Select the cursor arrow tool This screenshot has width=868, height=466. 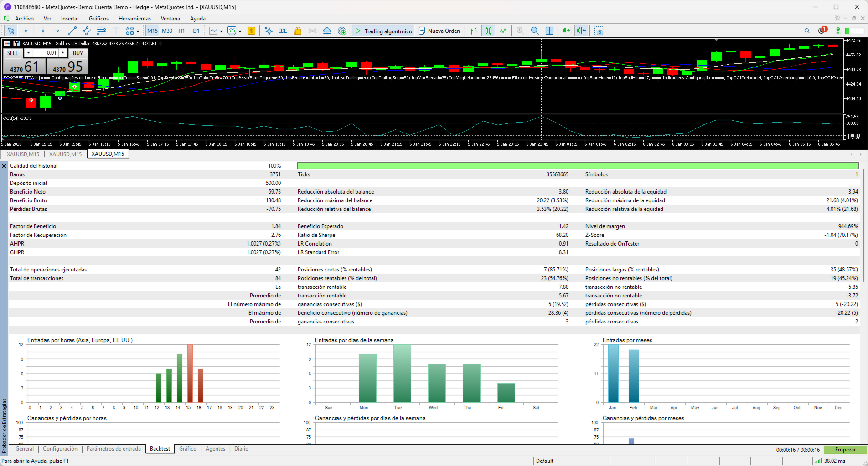[11, 31]
